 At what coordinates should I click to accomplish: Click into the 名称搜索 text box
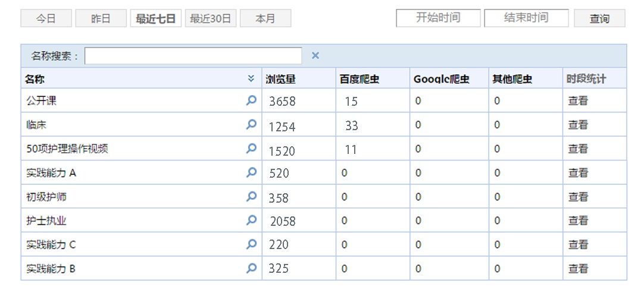pos(193,56)
